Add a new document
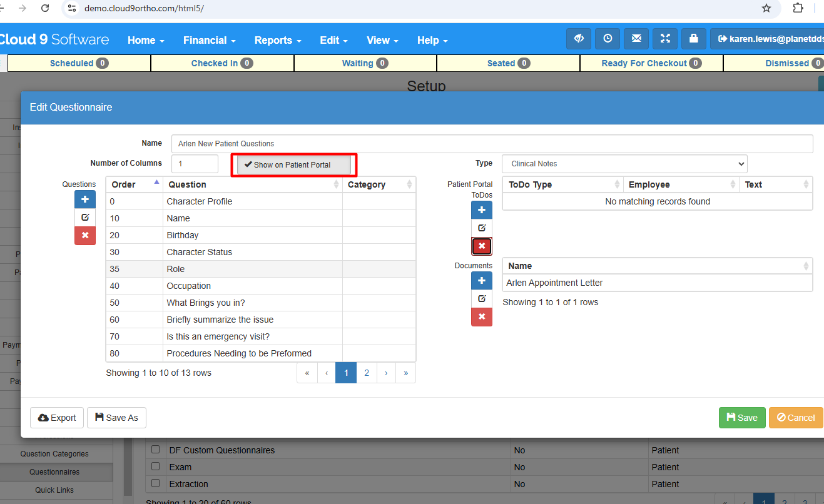This screenshot has width=824, height=504. point(482,281)
